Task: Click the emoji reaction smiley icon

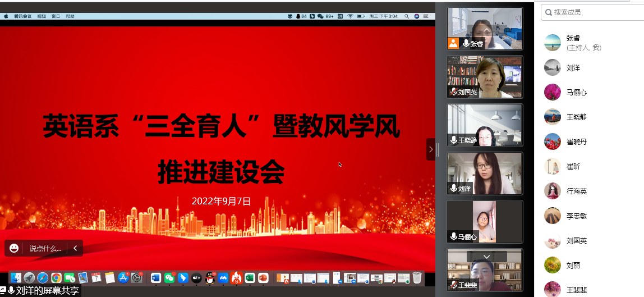Action: [x=14, y=248]
